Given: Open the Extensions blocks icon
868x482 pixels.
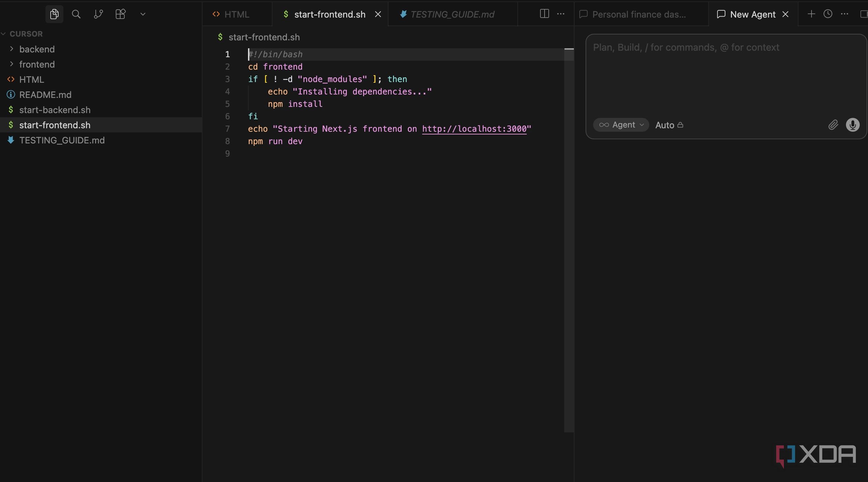Looking at the screenshot, I should [121, 14].
